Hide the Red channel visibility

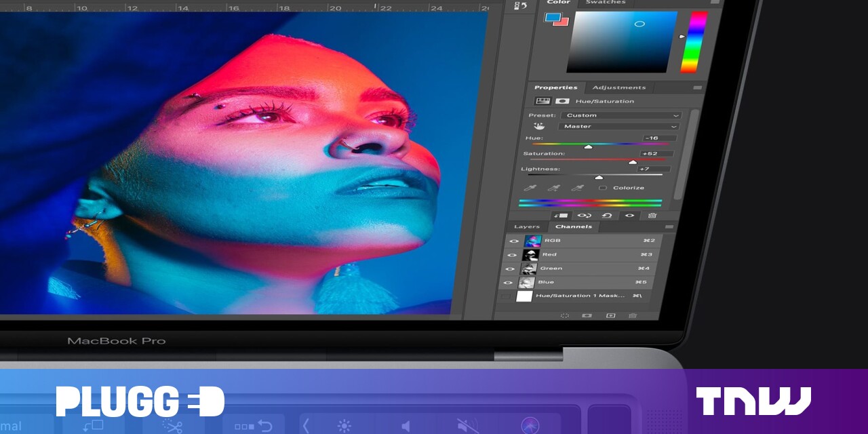tap(513, 255)
